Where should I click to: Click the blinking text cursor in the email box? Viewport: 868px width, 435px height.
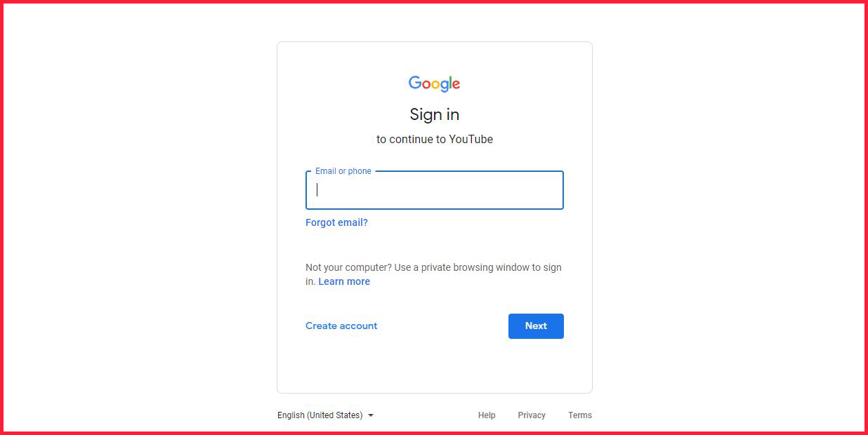(x=317, y=189)
